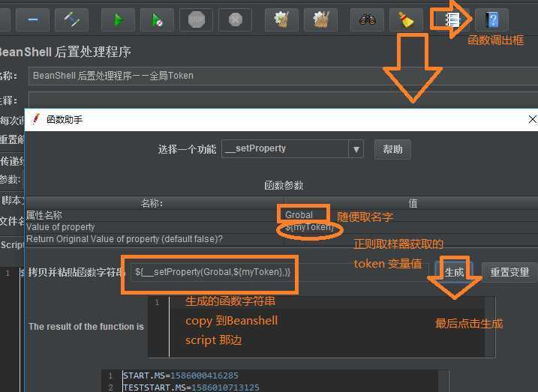Screen dimensions: 538x392
Task: Click the ${myToken} value cell
Action: pyautogui.click(x=411, y=227)
